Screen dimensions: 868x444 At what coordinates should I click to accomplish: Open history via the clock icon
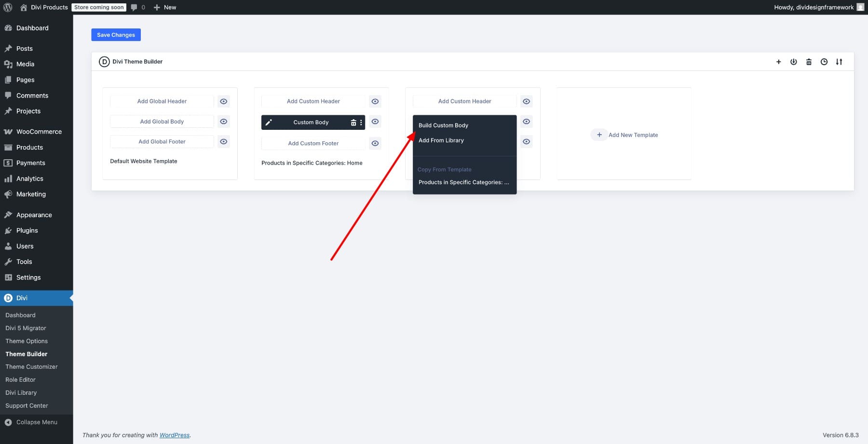[x=824, y=62]
